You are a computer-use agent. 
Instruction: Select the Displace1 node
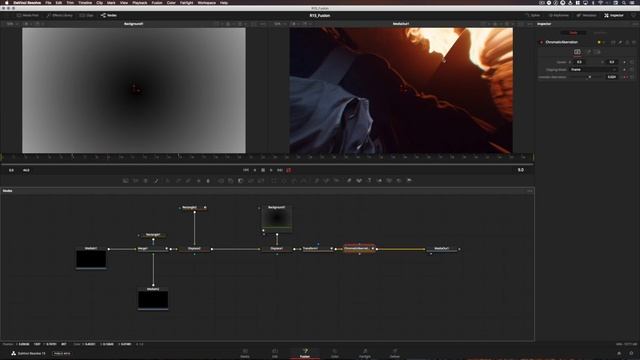click(276, 249)
